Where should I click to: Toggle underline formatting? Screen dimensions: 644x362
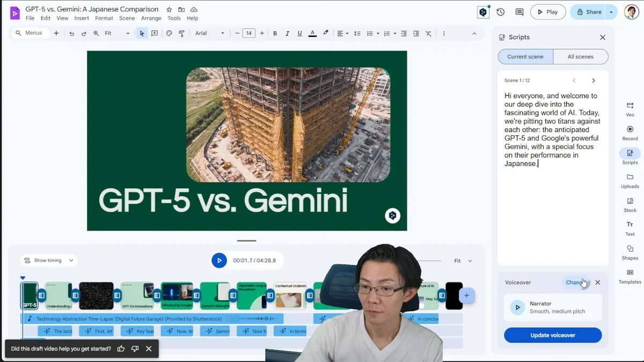[x=299, y=33]
